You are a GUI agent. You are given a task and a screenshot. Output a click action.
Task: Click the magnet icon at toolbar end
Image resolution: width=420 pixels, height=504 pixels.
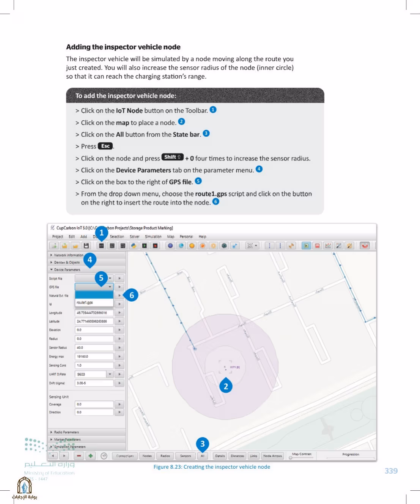[365, 246]
